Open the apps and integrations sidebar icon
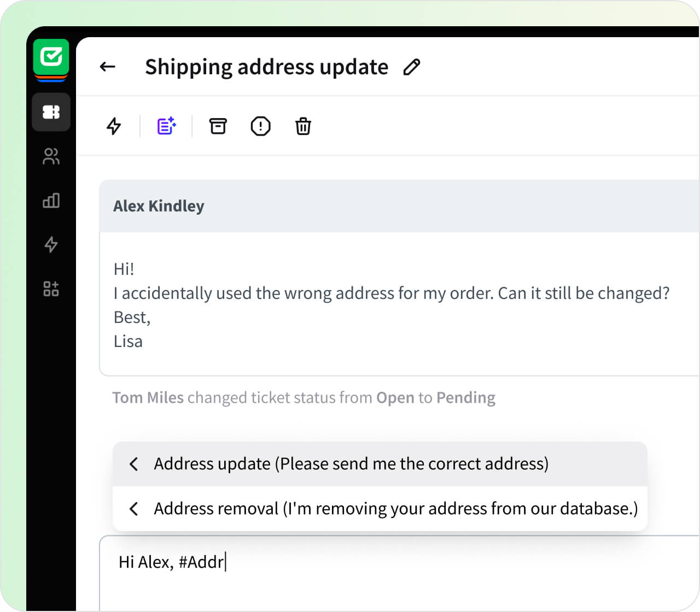The height and width of the screenshot is (612, 700). click(51, 289)
